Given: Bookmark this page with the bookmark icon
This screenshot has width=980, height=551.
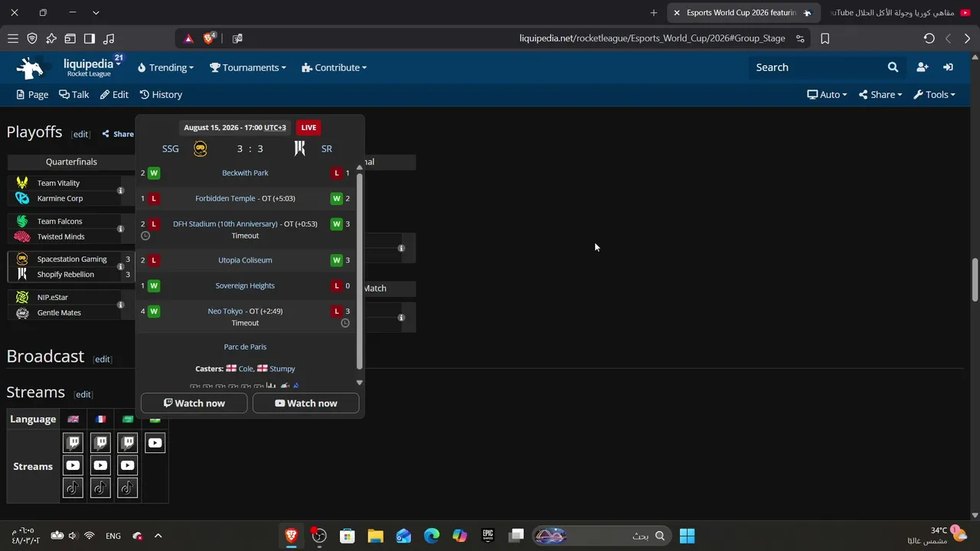Looking at the screenshot, I should click(x=825, y=38).
